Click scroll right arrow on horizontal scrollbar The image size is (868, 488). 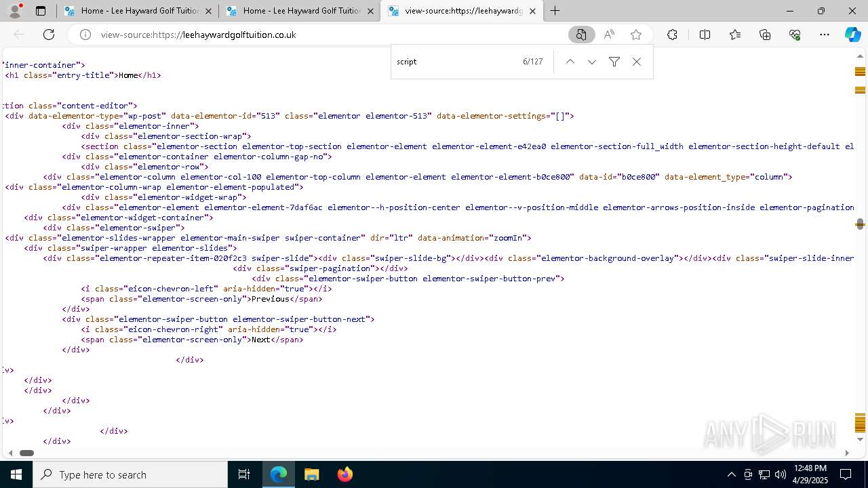click(x=846, y=453)
